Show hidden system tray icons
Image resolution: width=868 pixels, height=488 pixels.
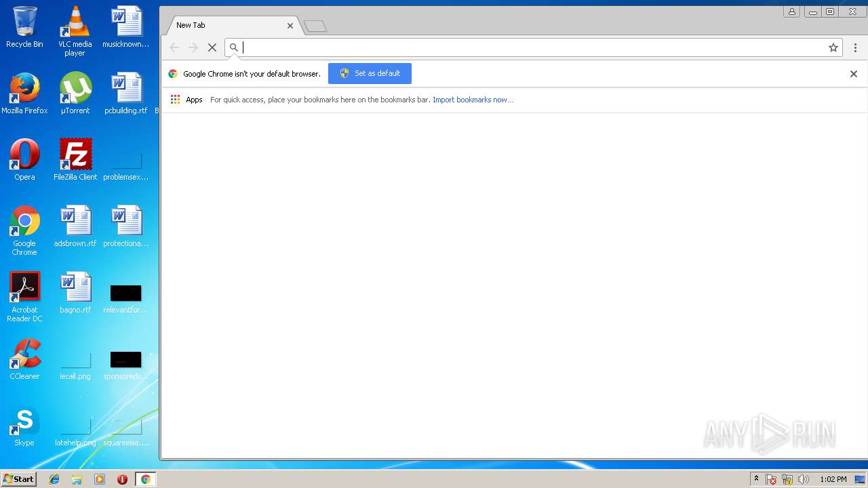tap(757, 479)
